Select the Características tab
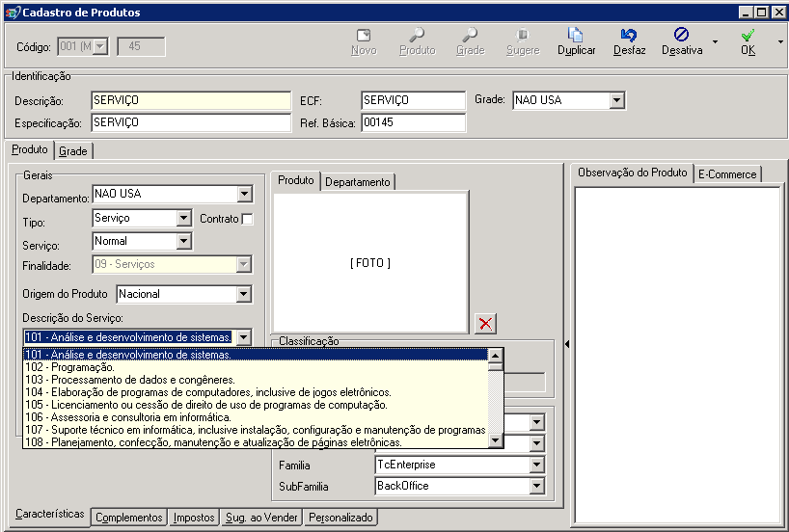 click(x=50, y=514)
